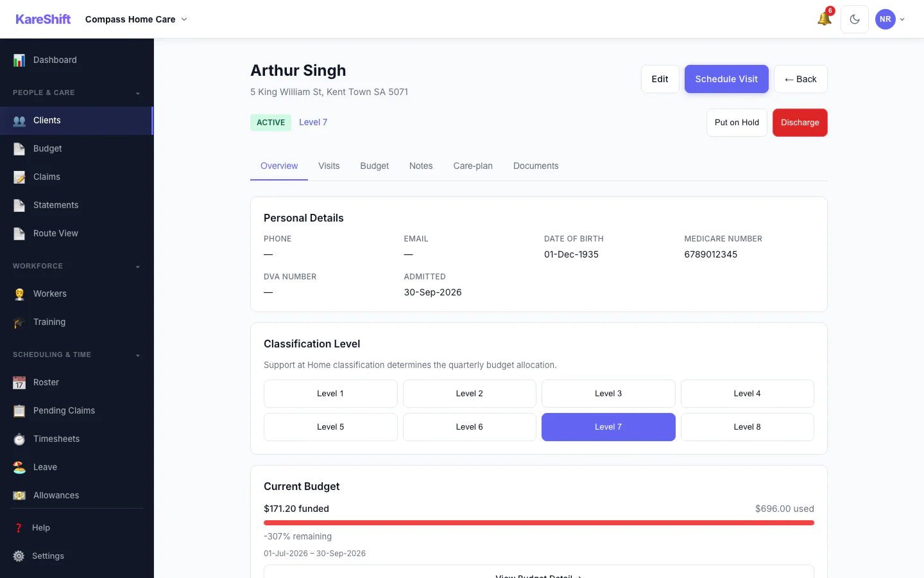
Task: Select classification Level 2
Action: tap(470, 394)
